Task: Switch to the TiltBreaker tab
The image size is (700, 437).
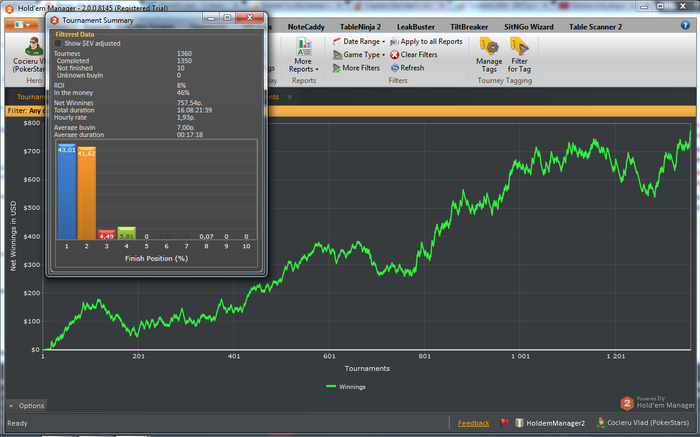Action: point(469,27)
